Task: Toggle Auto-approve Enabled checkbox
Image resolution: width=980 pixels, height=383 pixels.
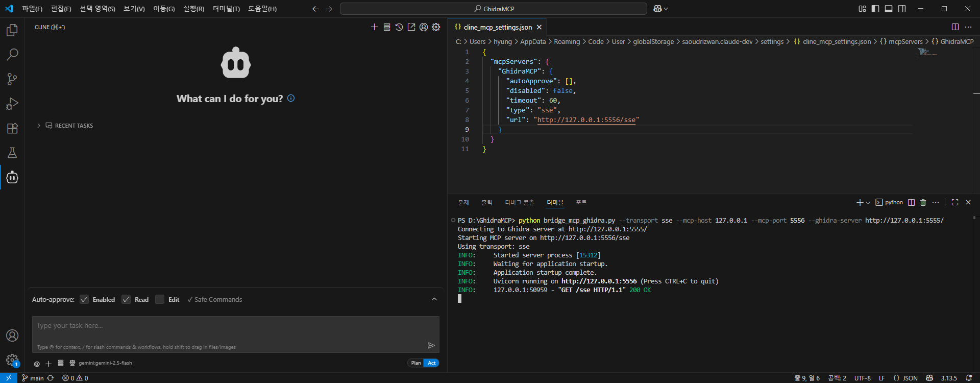Action: pyautogui.click(x=84, y=299)
